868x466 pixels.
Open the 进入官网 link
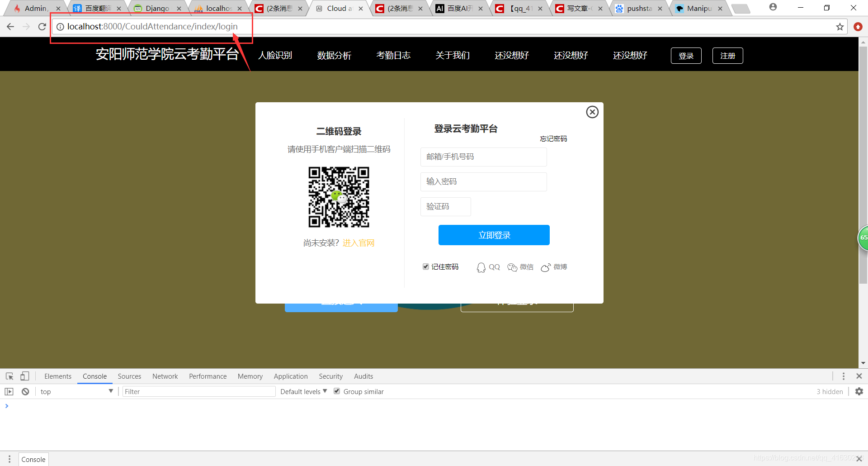(359, 243)
